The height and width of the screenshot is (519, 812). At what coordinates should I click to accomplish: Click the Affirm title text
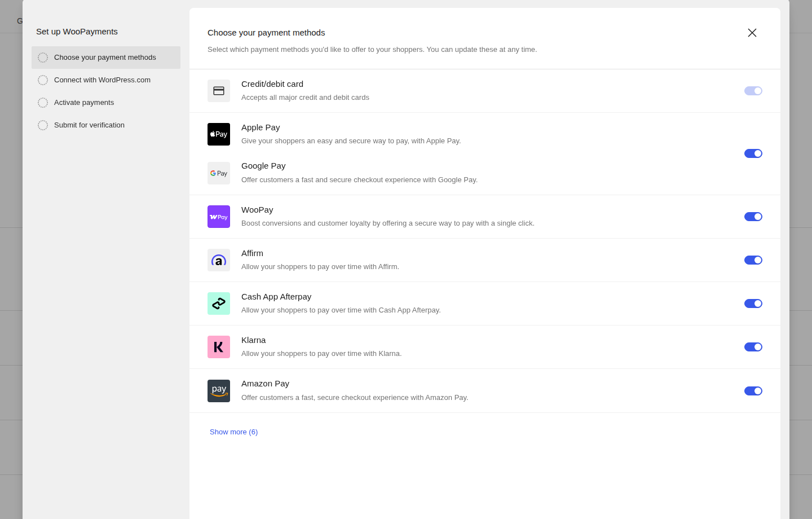pos(252,253)
